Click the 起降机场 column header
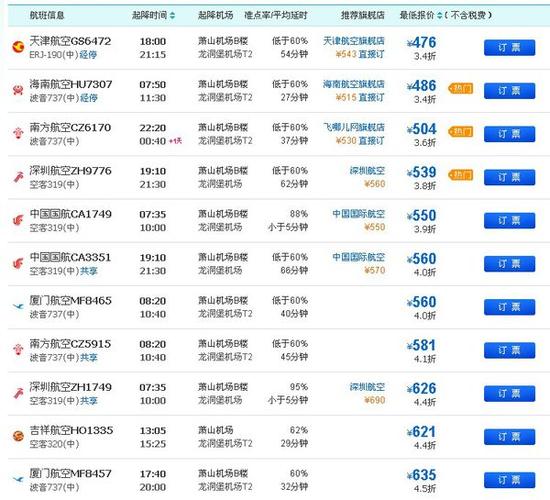The height and width of the screenshot is (500, 550). click(x=215, y=15)
